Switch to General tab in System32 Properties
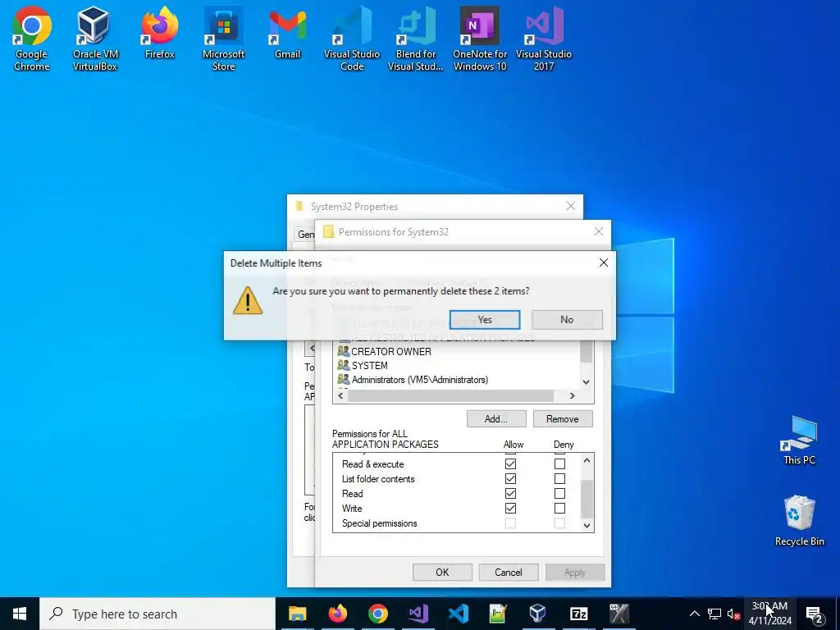This screenshot has height=630, width=840. click(x=306, y=234)
